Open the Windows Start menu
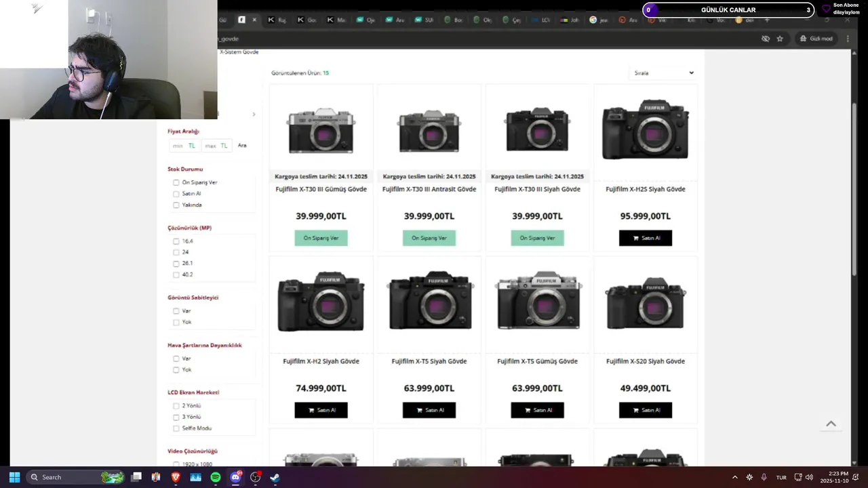Viewport: 868px width, 488px height. [14, 477]
